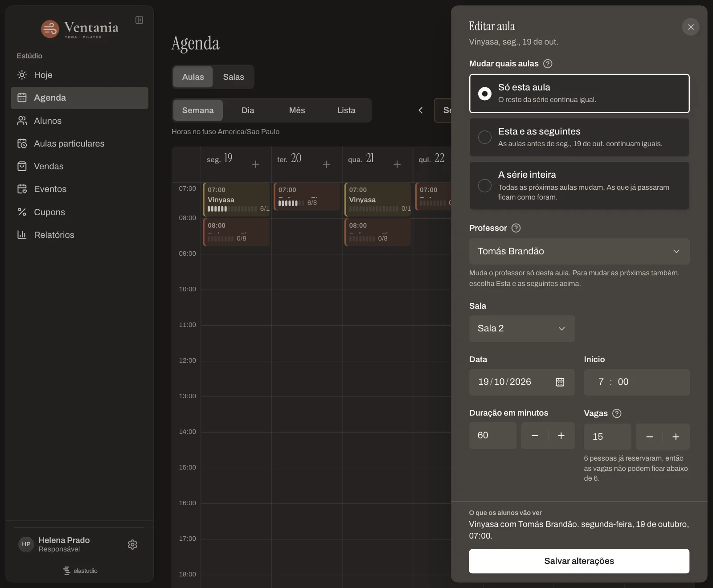Image resolution: width=713 pixels, height=588 pixels.
Task: Open Agenda in the sidebar
Action: (x=80, y=98)
